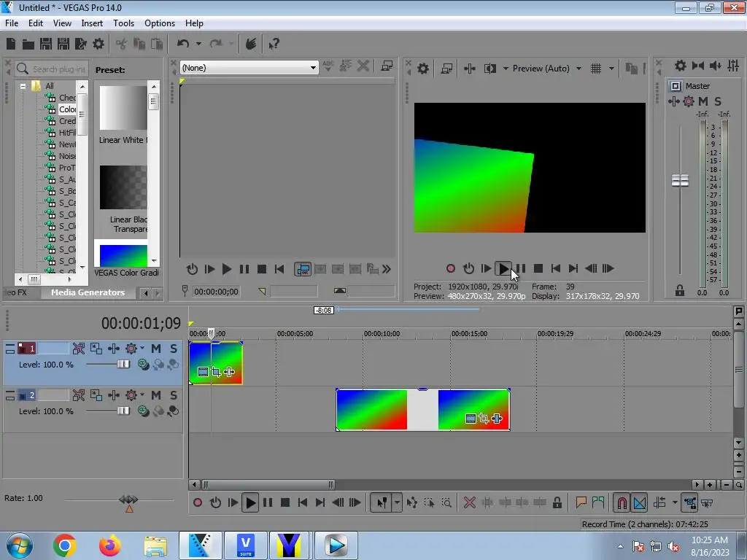747x560 pixels.
Task: Mute track 2 with M button
Action: point(156,395)
